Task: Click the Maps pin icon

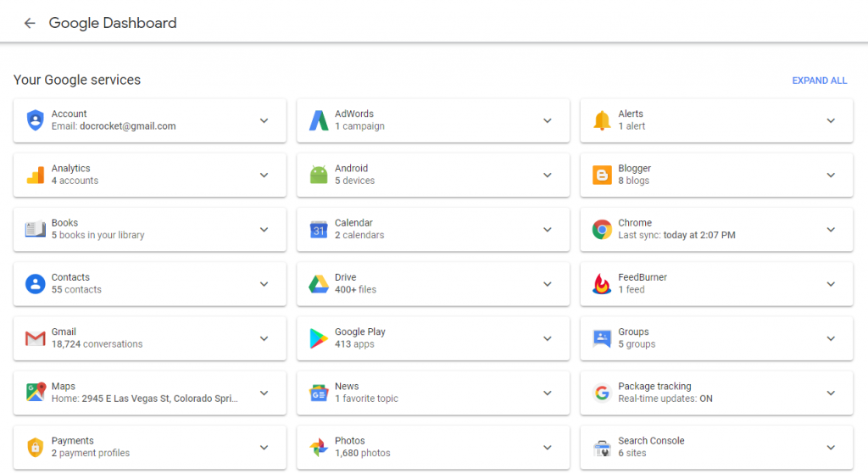Action: [36, 392]
